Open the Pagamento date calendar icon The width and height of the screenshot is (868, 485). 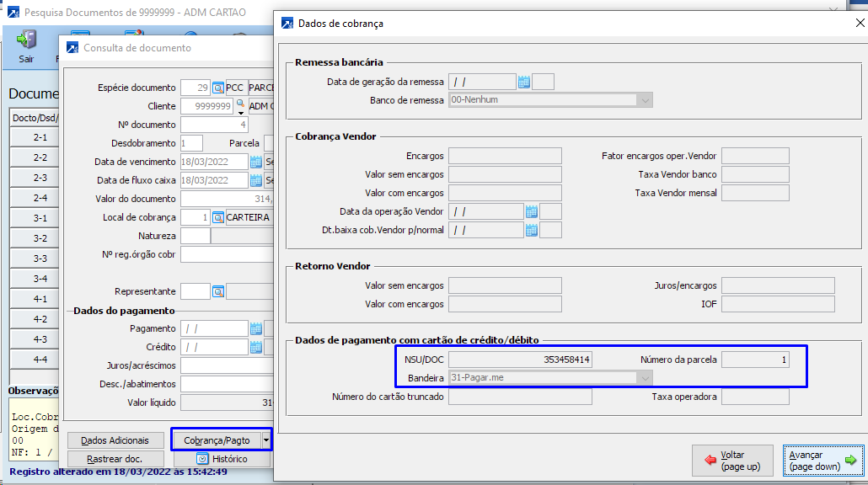[x=256, y=328]
